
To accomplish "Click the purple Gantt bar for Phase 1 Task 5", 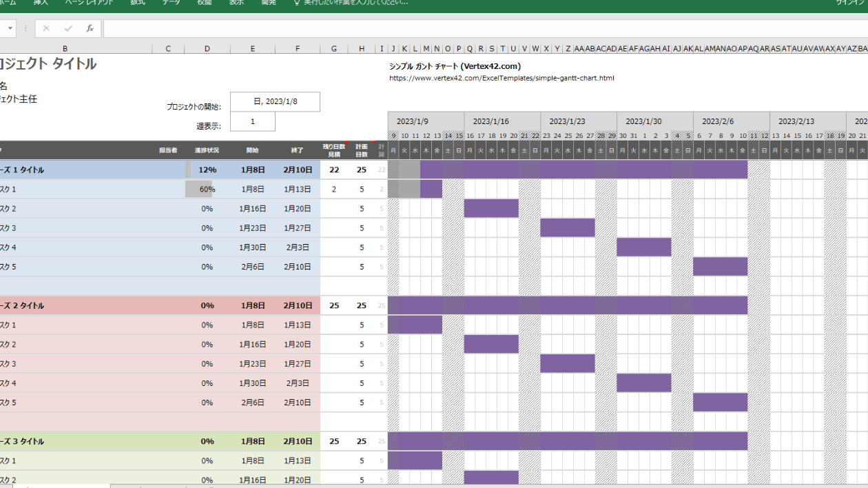I will [x=721, y=266].
